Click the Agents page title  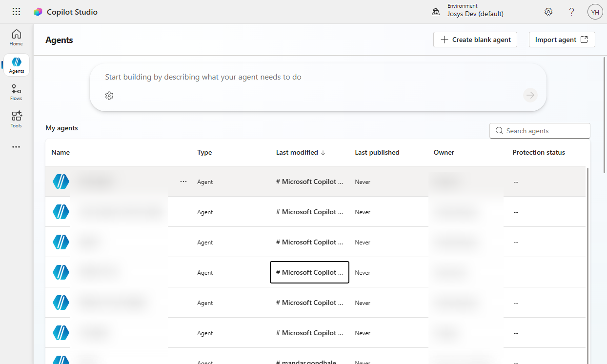(59, 40)
